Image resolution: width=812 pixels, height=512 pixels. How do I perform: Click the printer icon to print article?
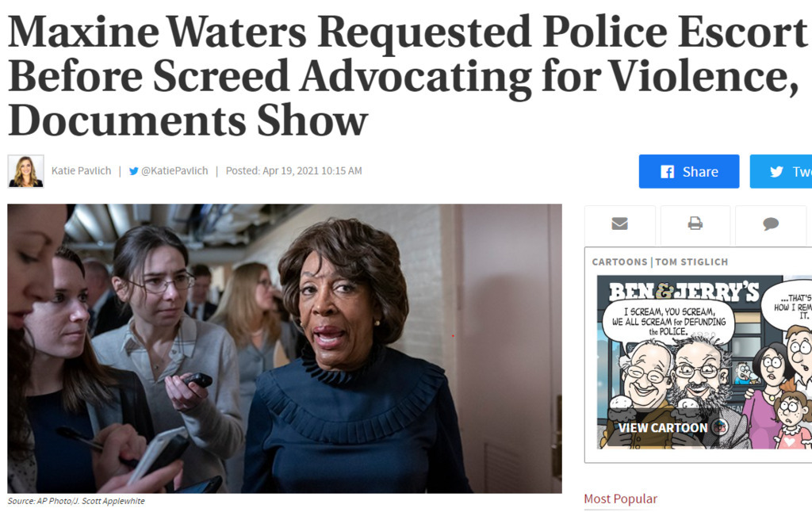click(x=695, y=224)
